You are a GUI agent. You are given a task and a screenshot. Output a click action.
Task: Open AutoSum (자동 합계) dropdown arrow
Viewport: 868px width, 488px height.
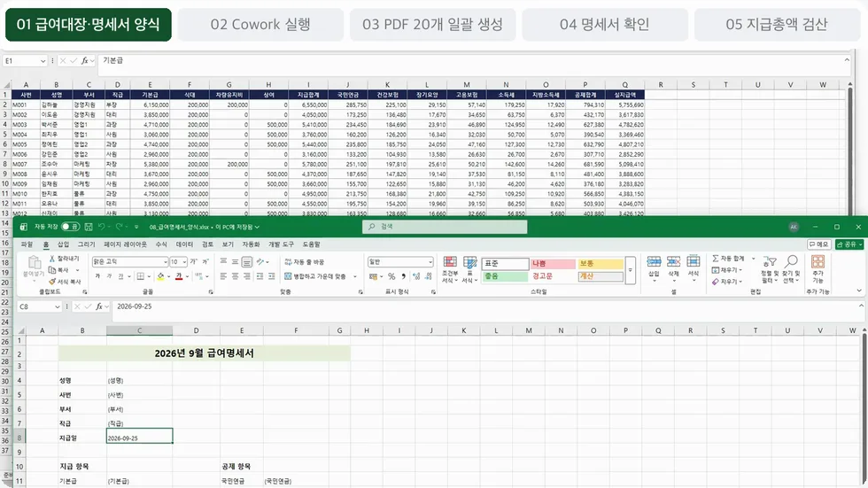pos(754,259)
